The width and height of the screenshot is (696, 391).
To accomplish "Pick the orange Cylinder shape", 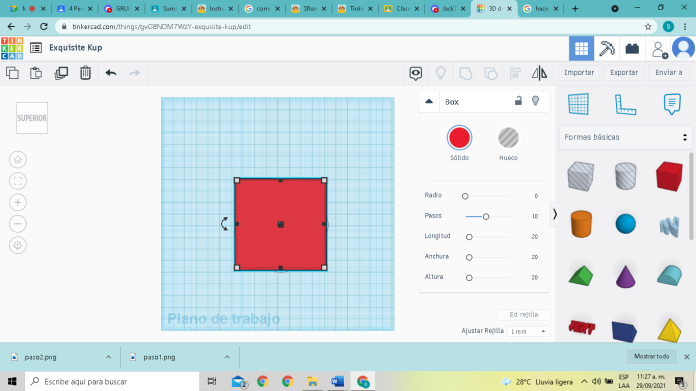I will [x=581, y=224].
